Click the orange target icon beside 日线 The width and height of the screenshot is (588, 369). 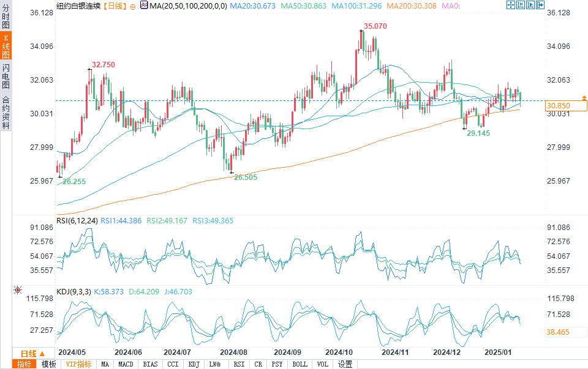click(133, 7)
